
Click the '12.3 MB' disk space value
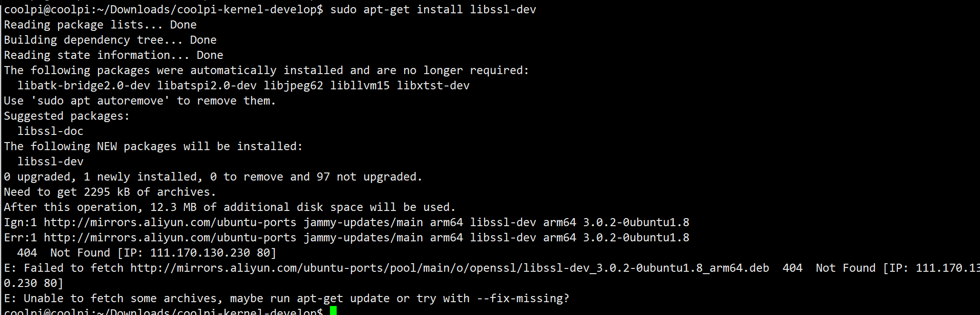click(x=174, y=207)
